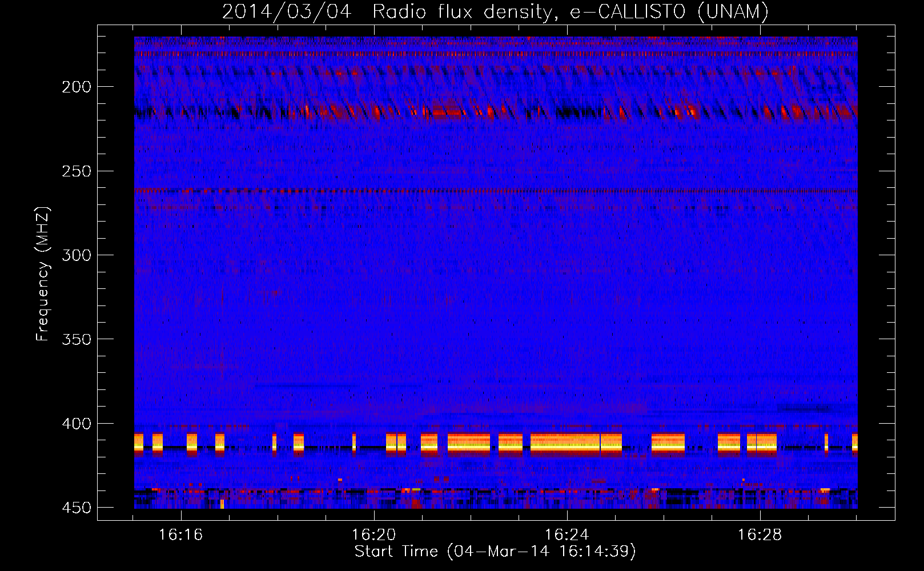Click the 450 frequency tick label
The image size is (924, 571).
tap(77, 508)
